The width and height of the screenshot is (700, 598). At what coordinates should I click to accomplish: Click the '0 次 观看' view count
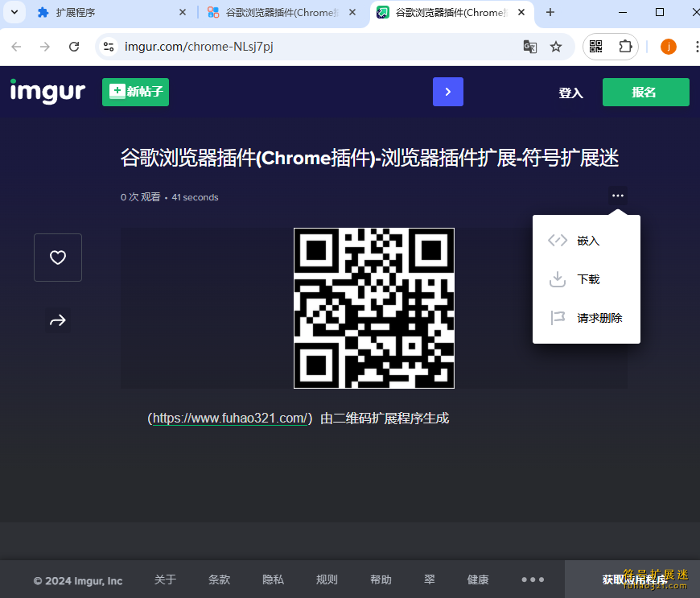click(x=140, y=197)
